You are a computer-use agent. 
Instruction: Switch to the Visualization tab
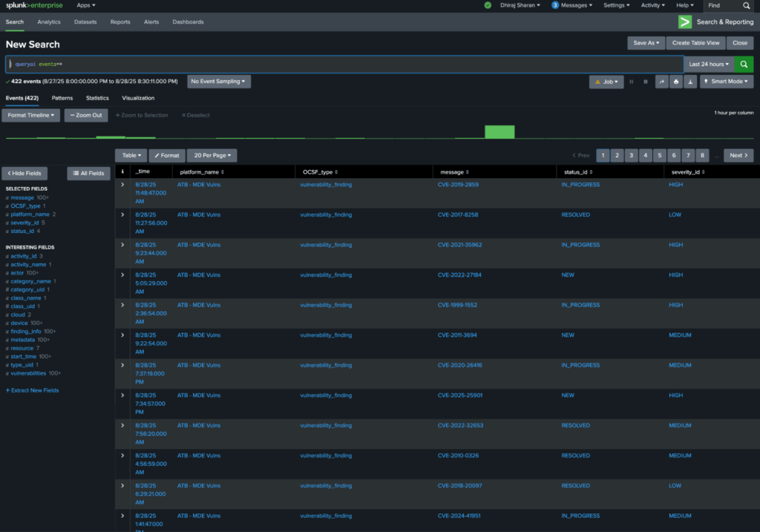coord(138,98)
